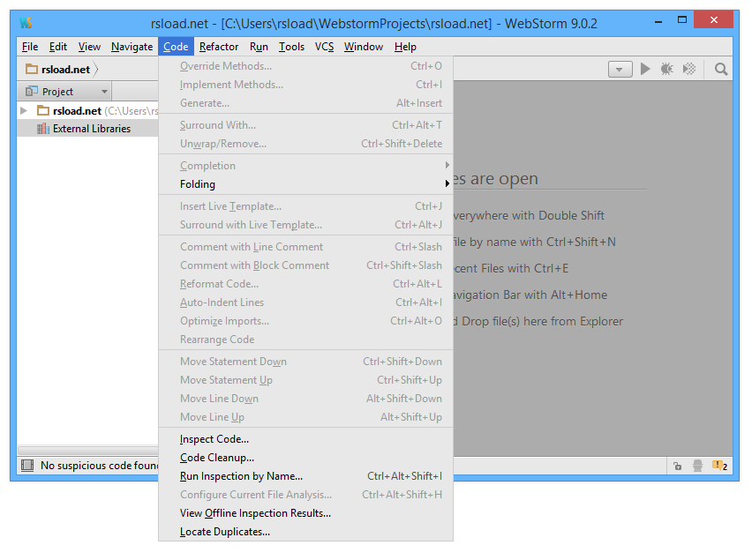Minimize the WebStorm window
Image resolution: width=752 pixels, height=560 pixels.
coord(658,21)
